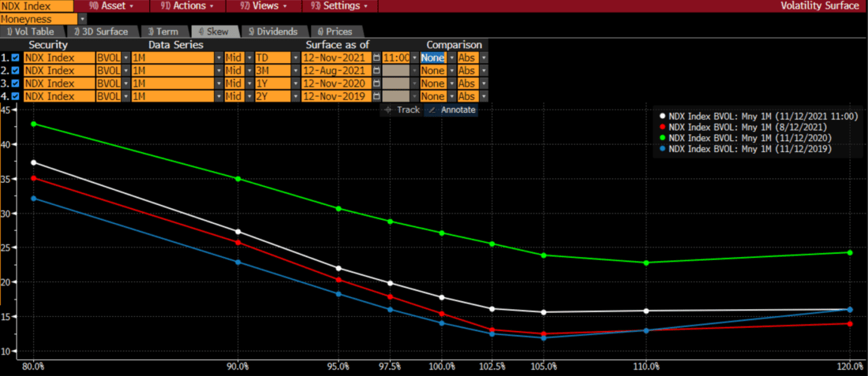868x376 pixels.
Task: Open the BVOL source dropdown in row 1
Action: tap(126, 58)
